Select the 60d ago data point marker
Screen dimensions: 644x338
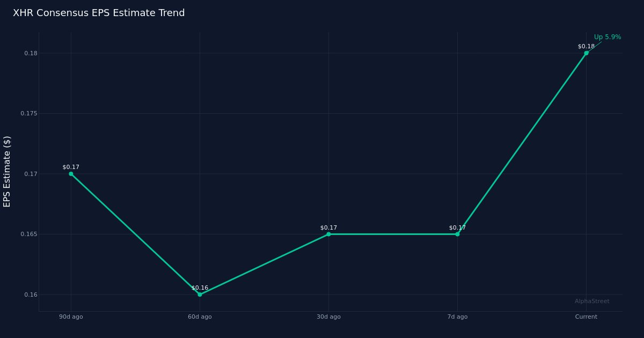point(200,295)
